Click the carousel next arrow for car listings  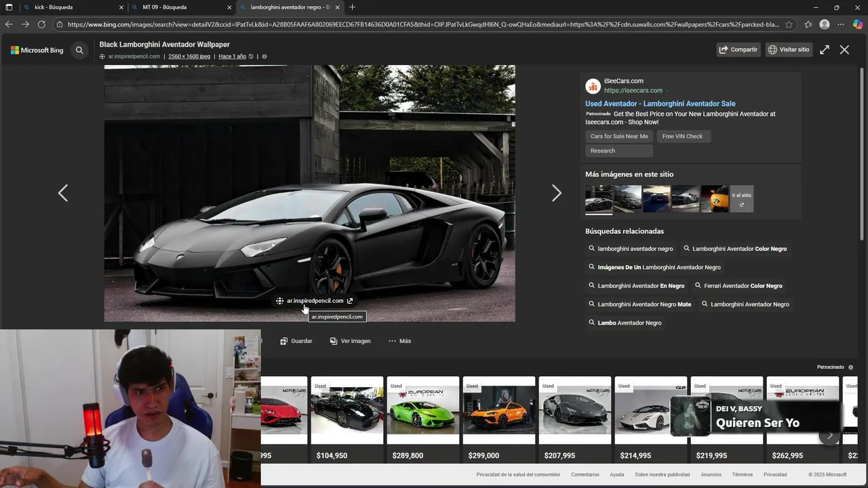[829, 435]
